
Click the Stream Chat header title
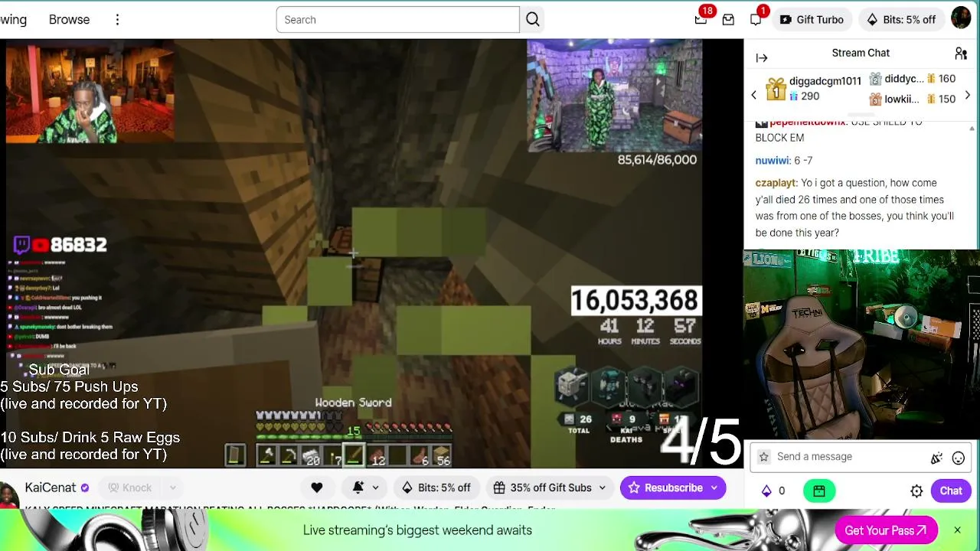click(x=861, y=53)
